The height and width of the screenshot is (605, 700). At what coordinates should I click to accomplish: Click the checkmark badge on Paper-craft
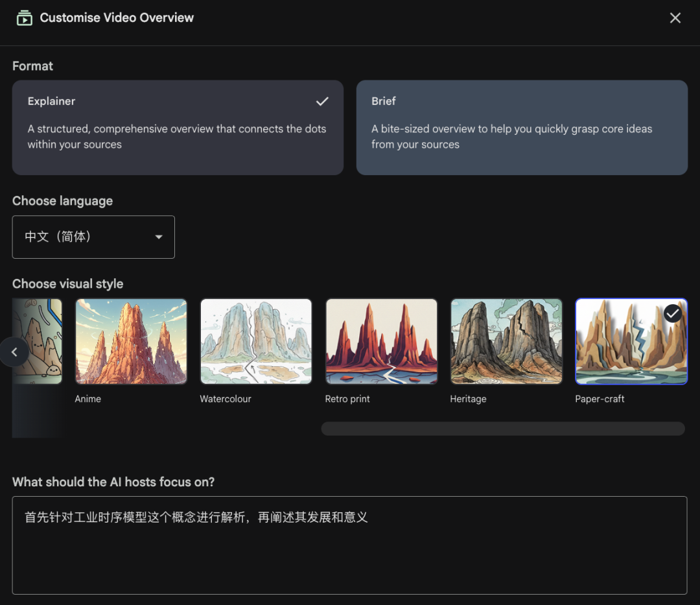click(673, 314)
